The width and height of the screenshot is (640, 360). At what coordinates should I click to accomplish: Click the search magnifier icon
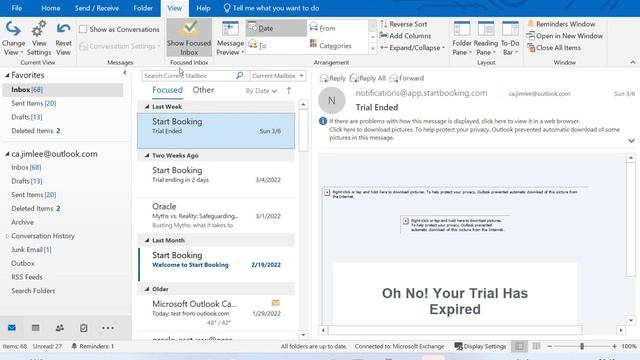point(240,76)
